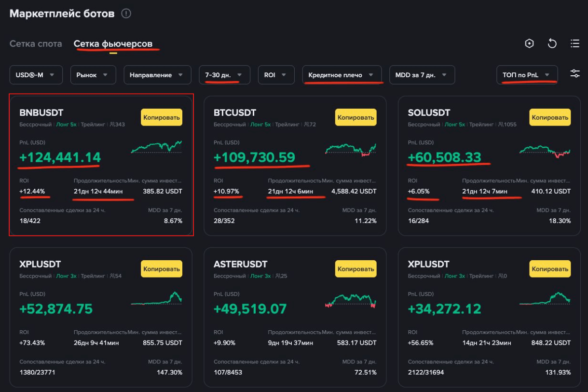Screen dimensions: 588x392
Task: Open the ТОП по PnL sorting dropdown
Action: (526, 75)
